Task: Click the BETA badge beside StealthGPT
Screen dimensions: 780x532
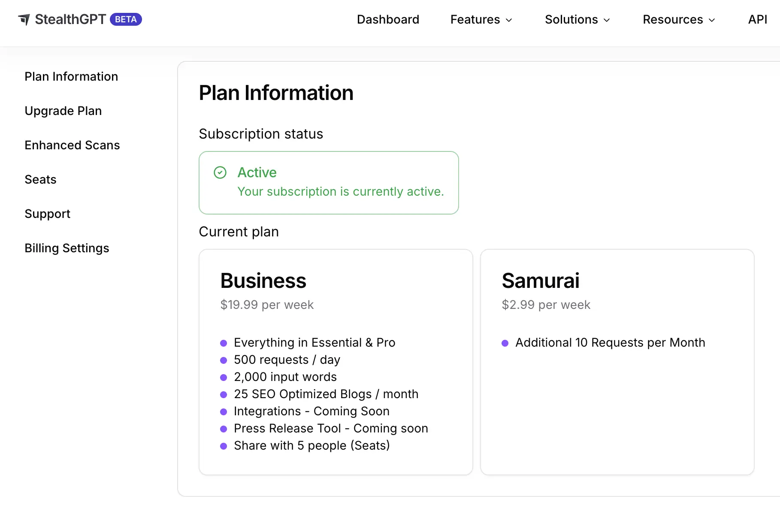Action: (x=126, y=19)
